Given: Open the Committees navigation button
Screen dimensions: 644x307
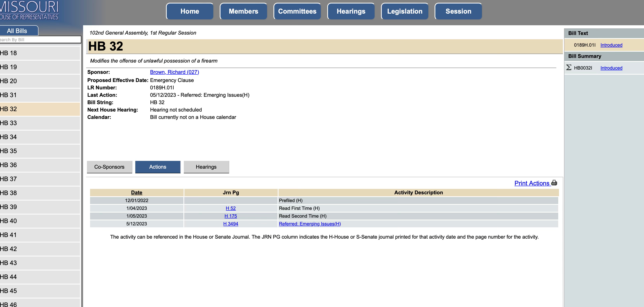Looking at the screenshot, I should coord(297,11).
